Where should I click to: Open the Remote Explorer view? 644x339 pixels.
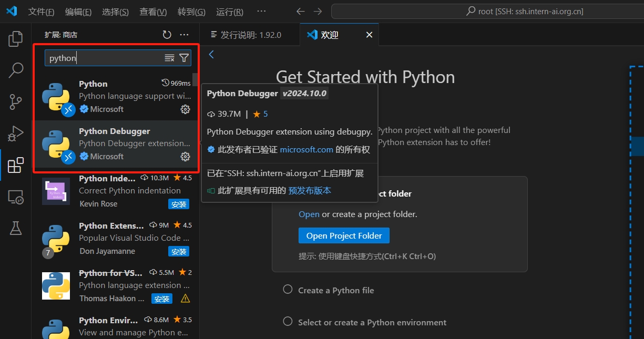[16, 197]
